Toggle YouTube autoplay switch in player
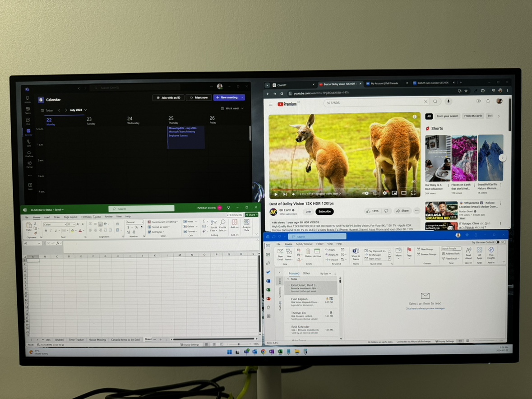The image size is (532, 399). coord(365,193)
